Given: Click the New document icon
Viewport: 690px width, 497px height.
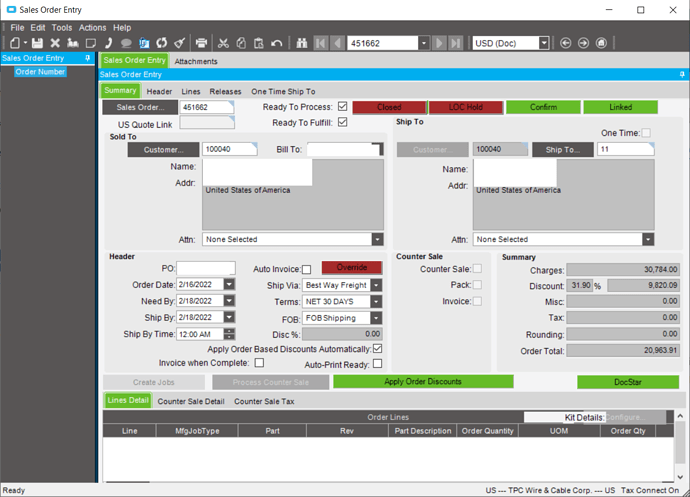Looking at the screenshot, I should pos(15,43).
